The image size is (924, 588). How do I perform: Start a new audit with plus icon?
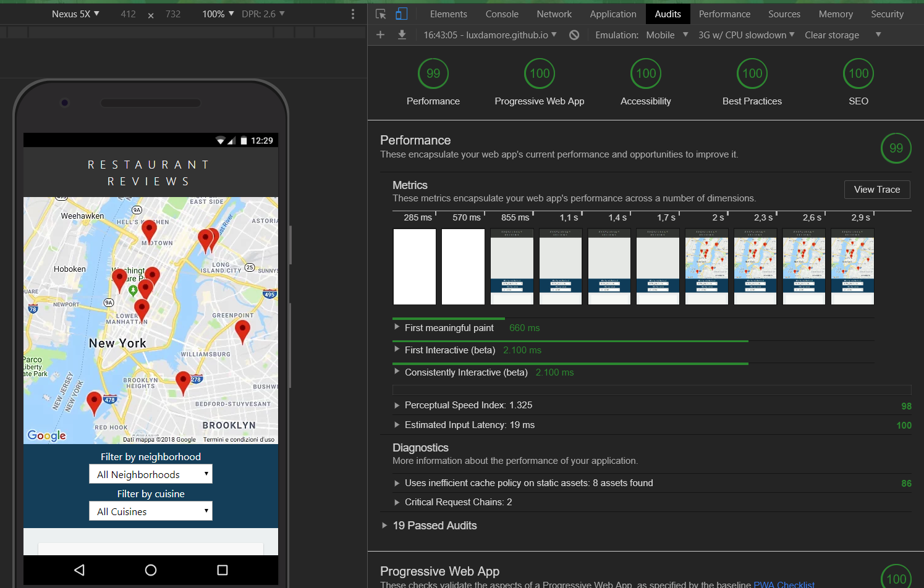coord(381,35)
